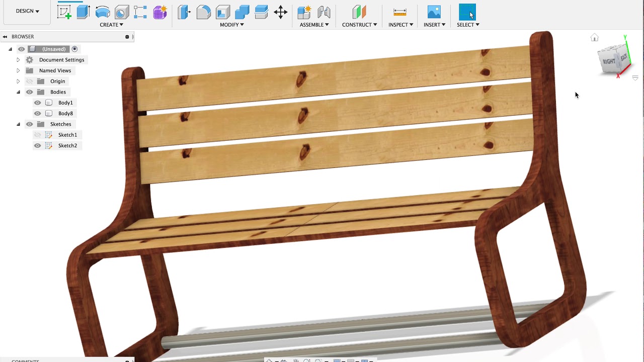Select the Press Pull tool

point(184,12)
